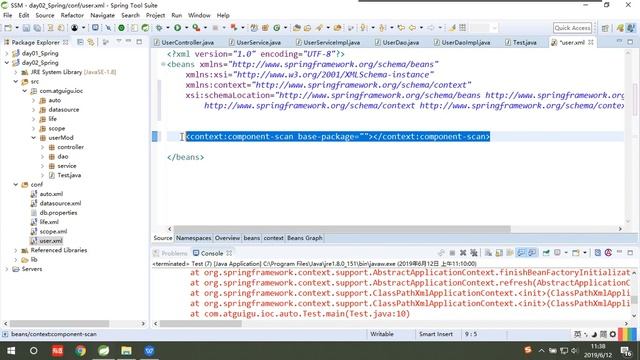
Task: Select user.xml in the conf folder
Action: tap(51, 241)
